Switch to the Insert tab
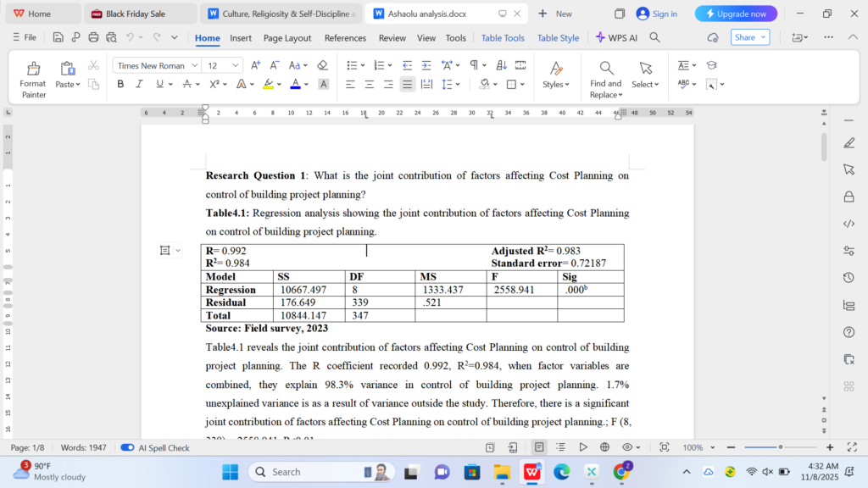This screenshot has width=868, height=488. (241, 37)
